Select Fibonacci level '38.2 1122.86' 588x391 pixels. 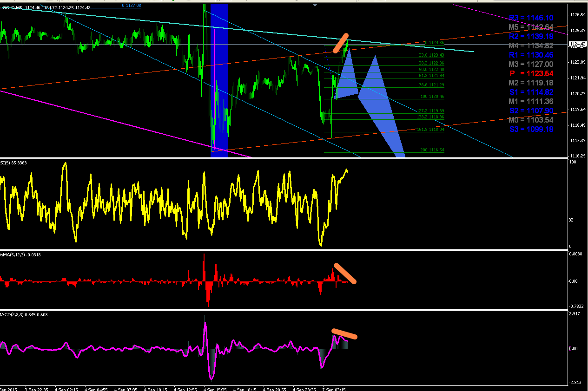[x=431, y=63]
